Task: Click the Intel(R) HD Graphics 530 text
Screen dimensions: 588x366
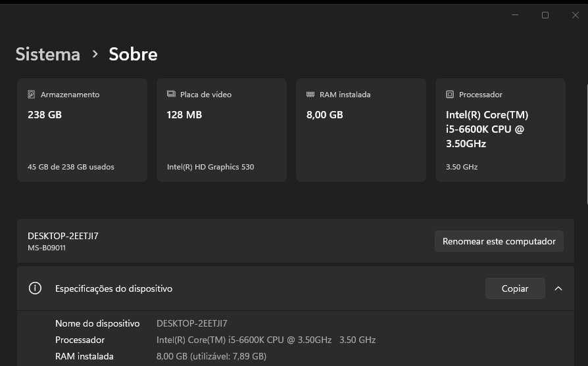Action: [x=210, y=167]
